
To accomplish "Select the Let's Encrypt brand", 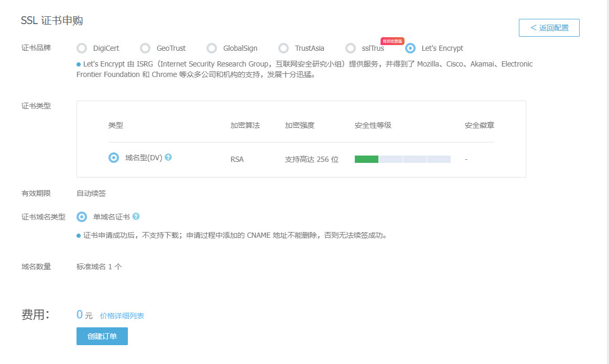I will [x=411, y=48].
